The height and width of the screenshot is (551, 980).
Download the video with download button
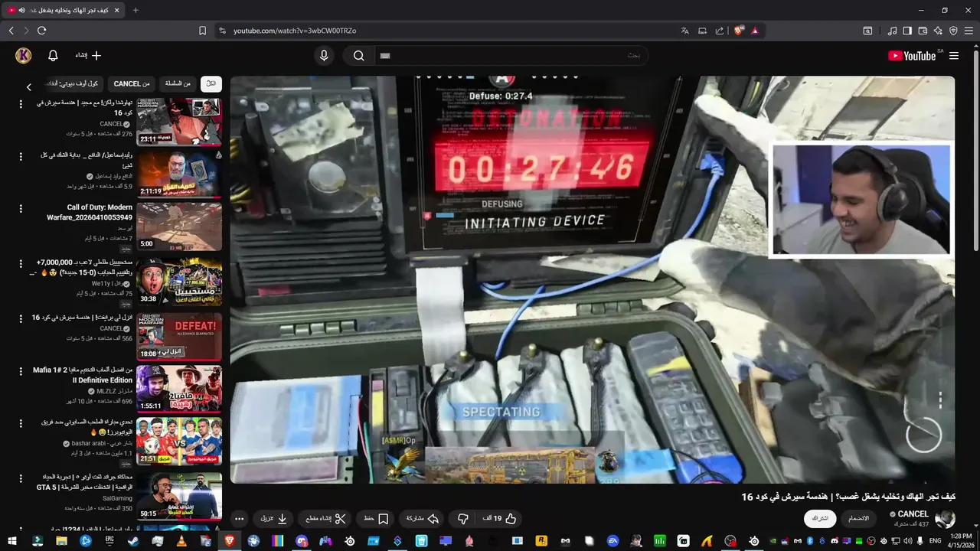pyautogui.click(x=274, y=519)
